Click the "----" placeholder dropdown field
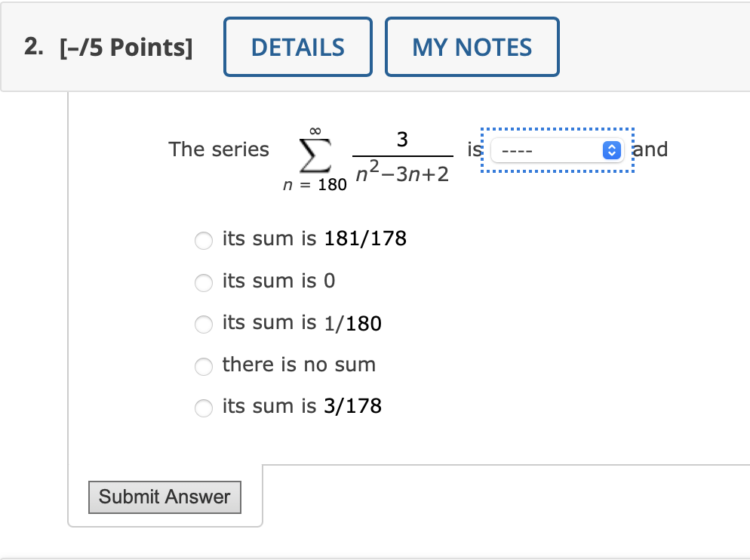This screenshot has height=560, width=750. (543, 150)
